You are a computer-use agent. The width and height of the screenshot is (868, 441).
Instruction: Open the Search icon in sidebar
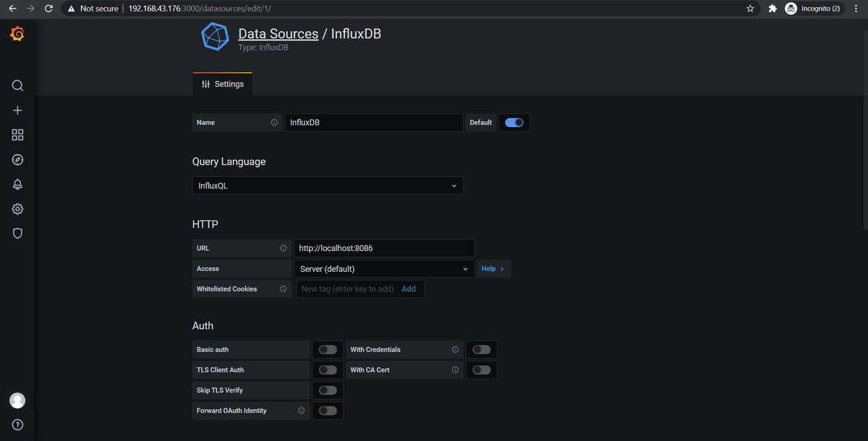point(17,85)
